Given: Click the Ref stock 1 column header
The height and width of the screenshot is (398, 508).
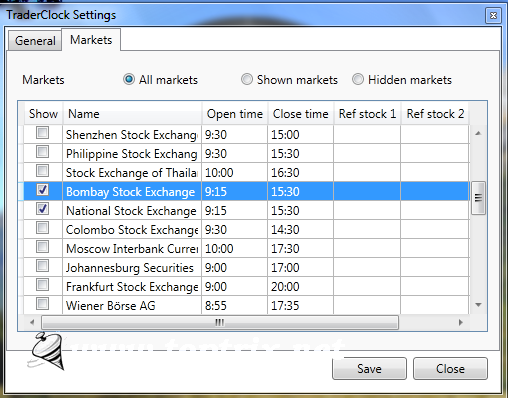Looking at the screenshot, I should point(367,114).
